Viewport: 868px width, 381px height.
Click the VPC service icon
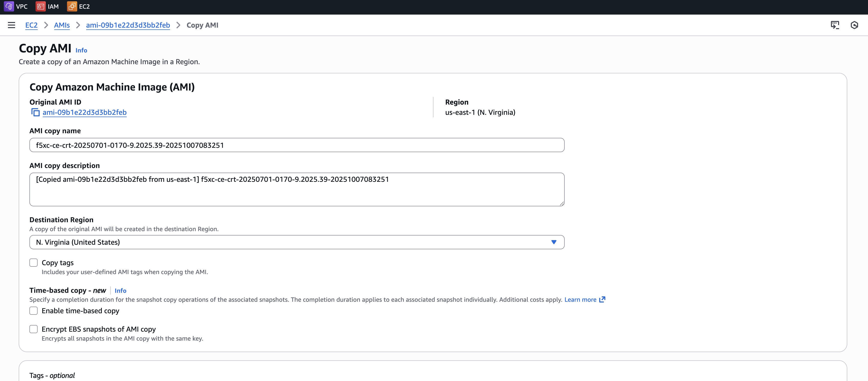pos(9,6)
